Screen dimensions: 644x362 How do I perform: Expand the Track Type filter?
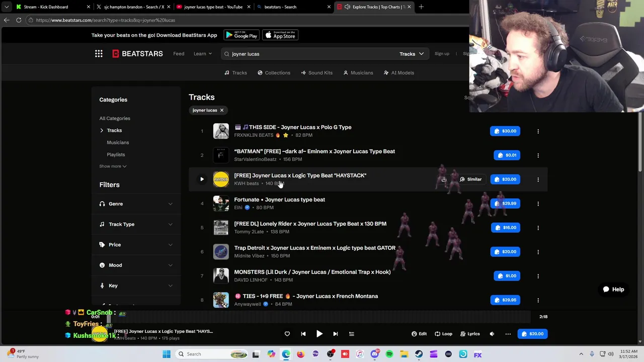click(136, 224)
